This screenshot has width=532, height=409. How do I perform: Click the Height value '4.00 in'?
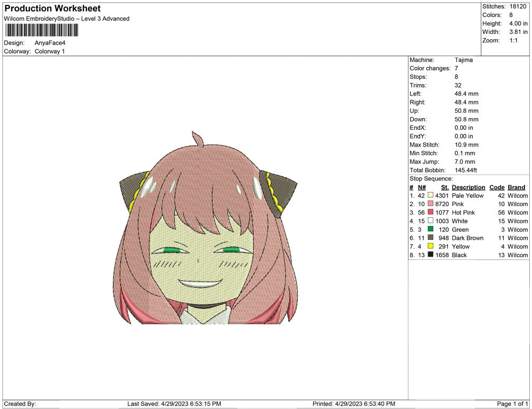tap(518, 24)
